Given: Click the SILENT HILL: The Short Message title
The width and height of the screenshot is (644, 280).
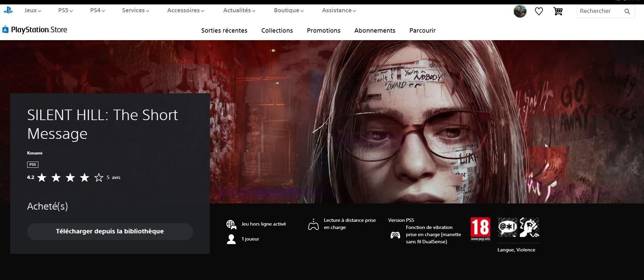Looking at the screenshot, I should pyautogui.click(x=102, y=124).
